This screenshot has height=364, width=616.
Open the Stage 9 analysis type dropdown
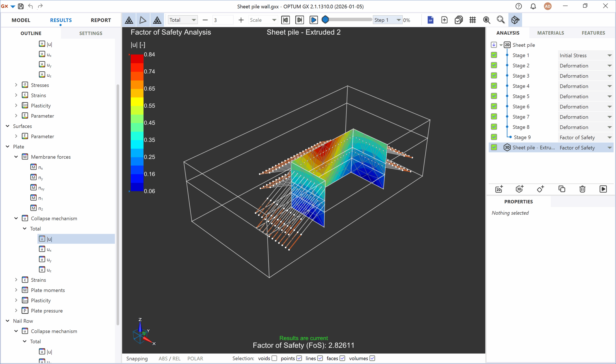tap(609, 137)
